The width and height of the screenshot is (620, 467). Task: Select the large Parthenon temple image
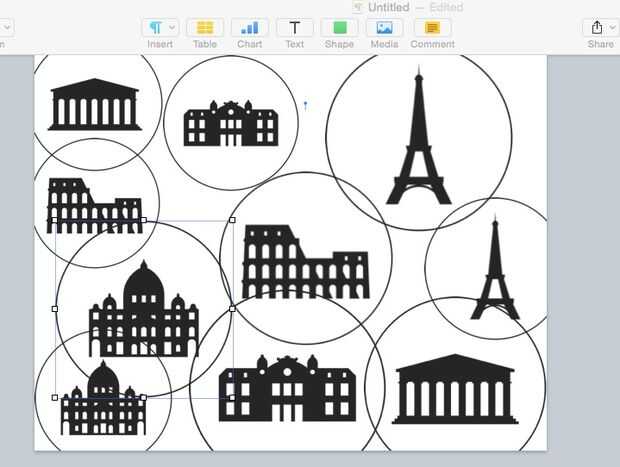tap(455, 389)
